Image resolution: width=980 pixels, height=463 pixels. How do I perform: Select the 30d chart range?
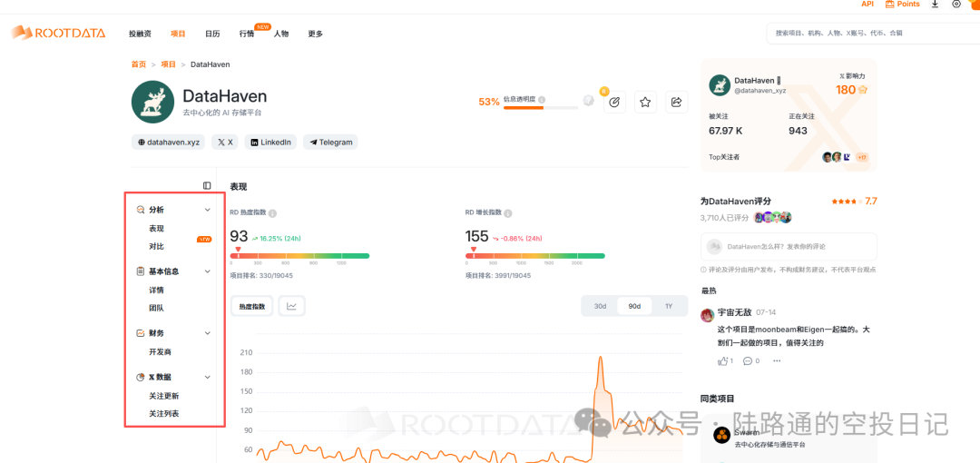coord(600,306)
